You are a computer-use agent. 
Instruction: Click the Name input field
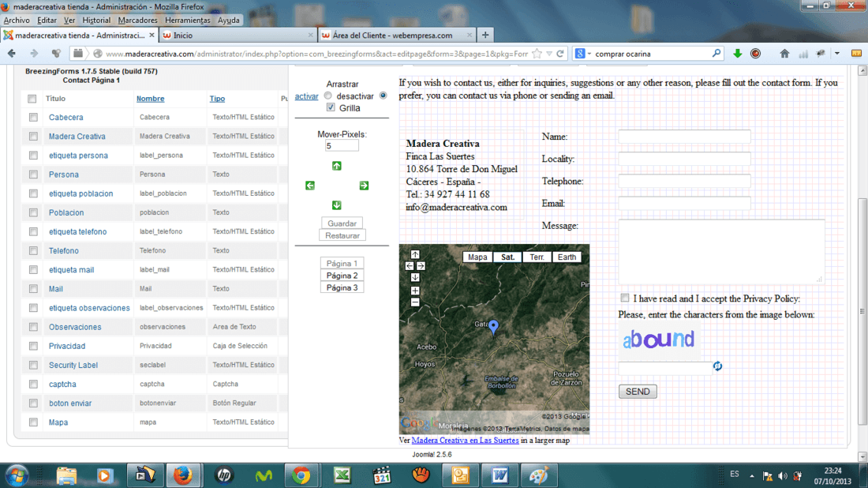pos(684,137)
